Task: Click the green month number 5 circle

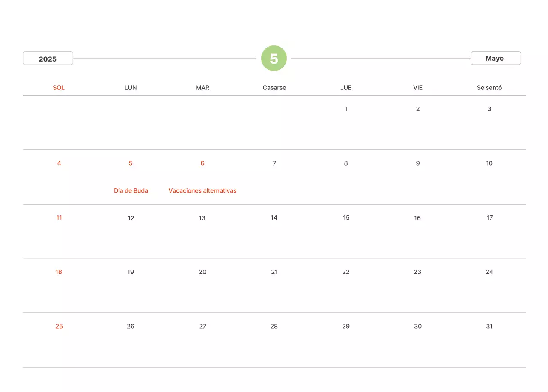Action: [x=274, y=58]
